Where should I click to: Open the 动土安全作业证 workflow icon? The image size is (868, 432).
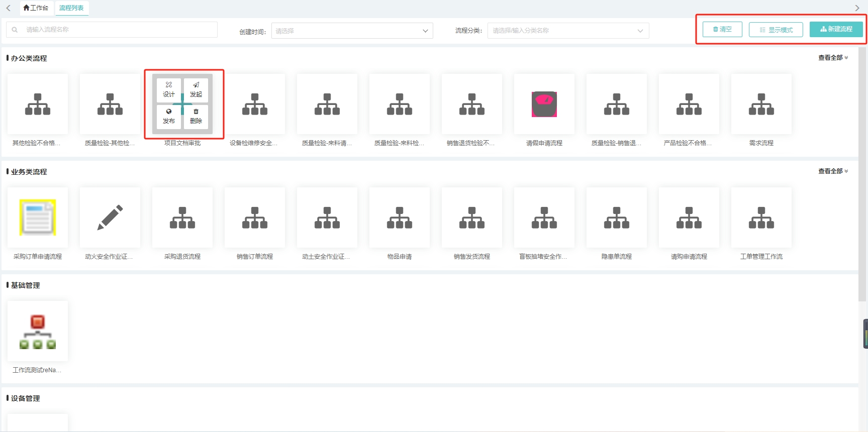point(327,218)
